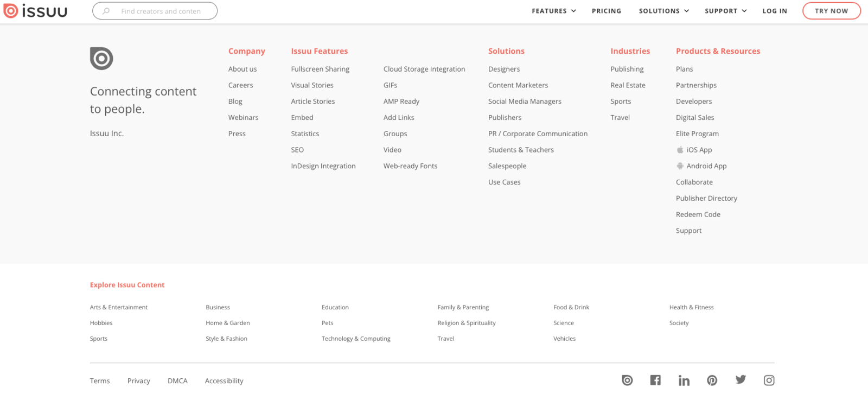Open the Blog link
This screenshot has height=419, width=868.
tap(235, 101)
